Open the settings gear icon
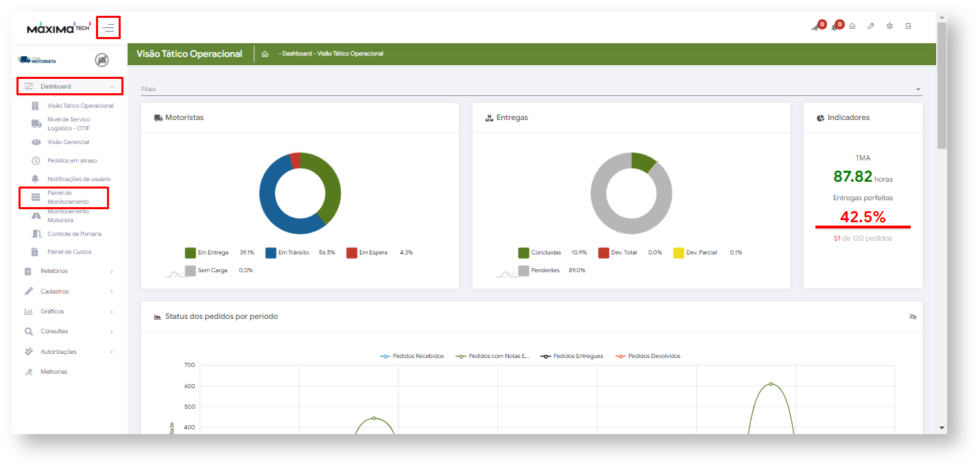Screen dimensions: 980x467 (x=889, y=26)
